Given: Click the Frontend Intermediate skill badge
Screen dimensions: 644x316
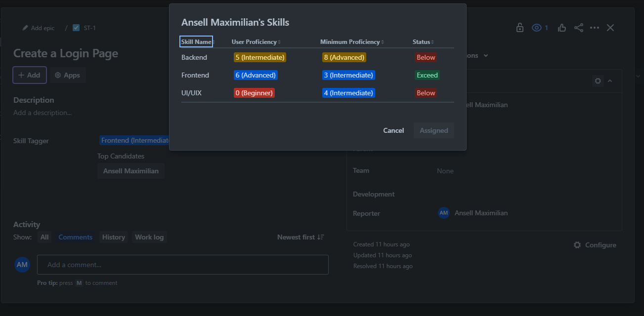Looking at the screenshot, I should pos(134,140).
